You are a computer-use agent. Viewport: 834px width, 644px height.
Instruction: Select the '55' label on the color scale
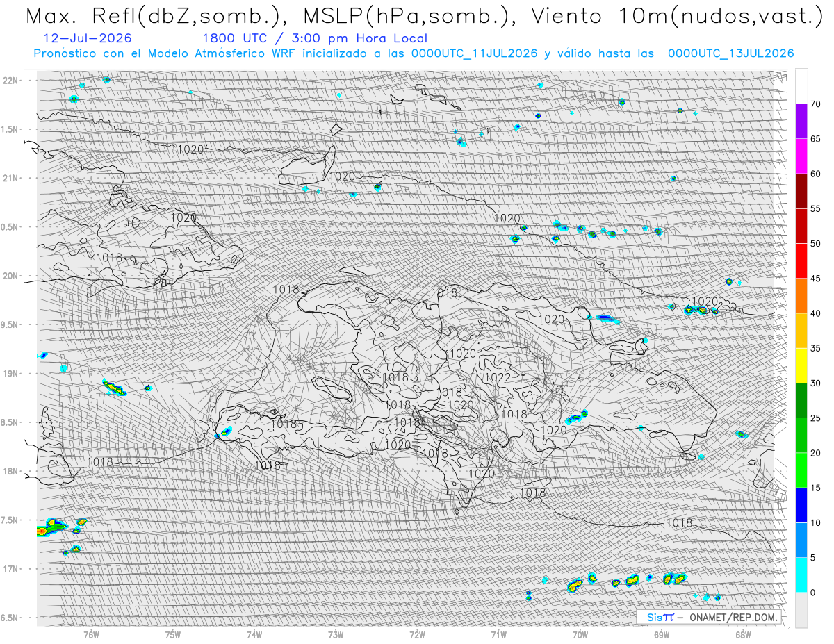point(815,209)
